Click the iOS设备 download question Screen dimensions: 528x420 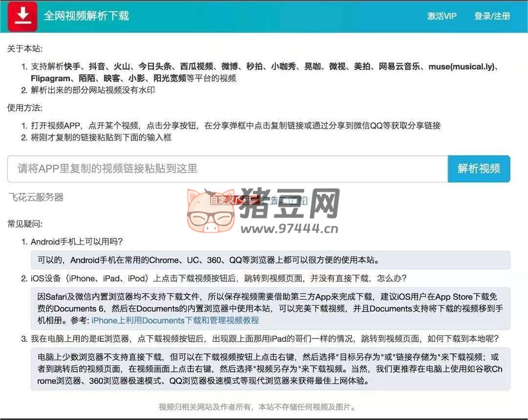[x=218, y=278]
